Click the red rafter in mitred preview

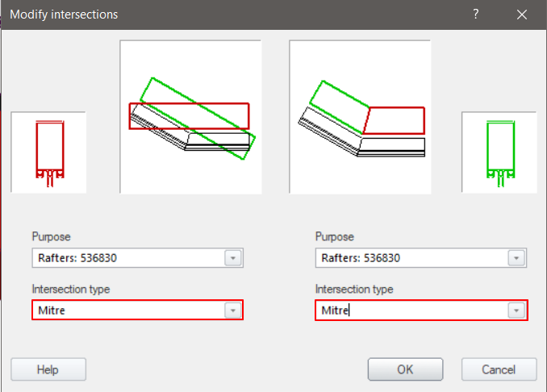[x=395, y=121]
